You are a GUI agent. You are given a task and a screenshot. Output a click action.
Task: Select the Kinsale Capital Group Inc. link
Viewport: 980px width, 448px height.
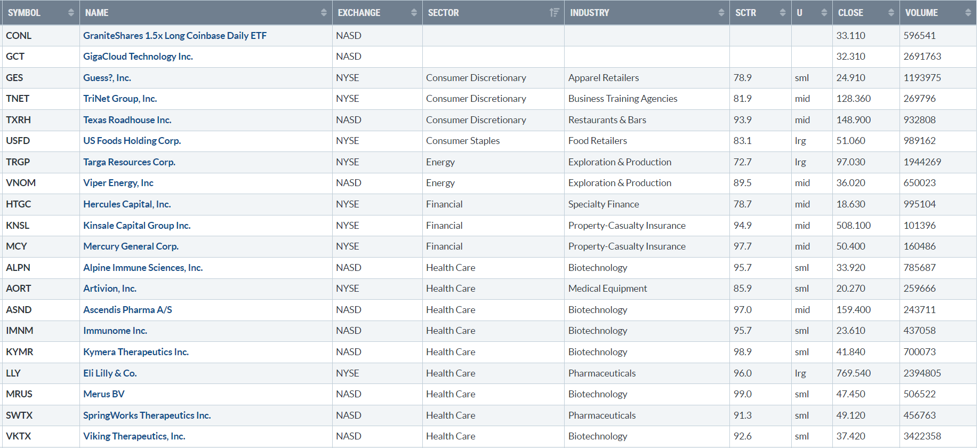(136, 226)
